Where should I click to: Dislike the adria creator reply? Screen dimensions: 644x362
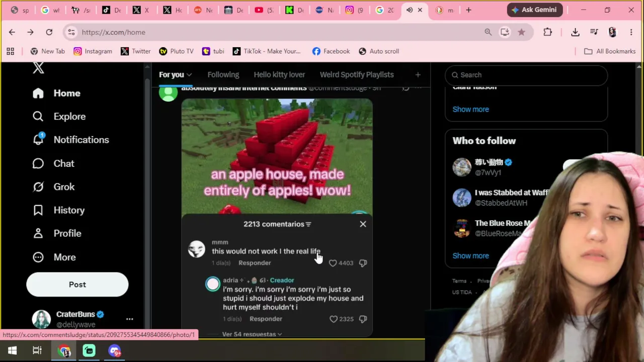coord(363,319)
